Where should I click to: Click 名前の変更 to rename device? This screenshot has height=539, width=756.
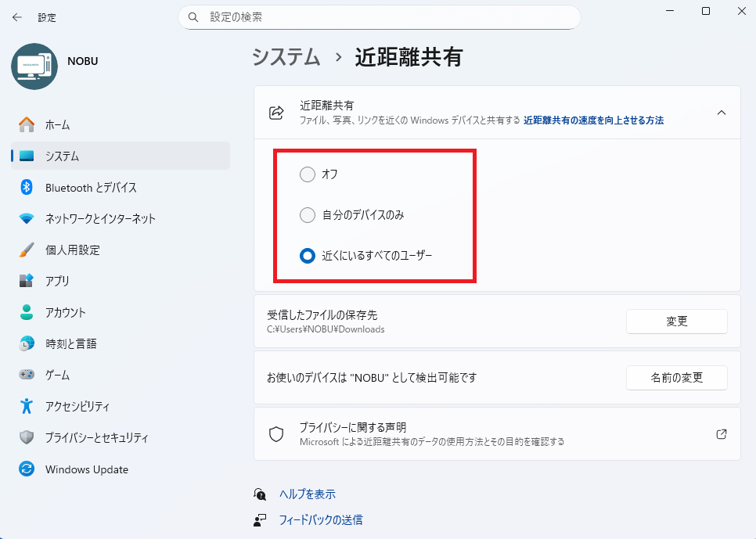click(676, 378)
